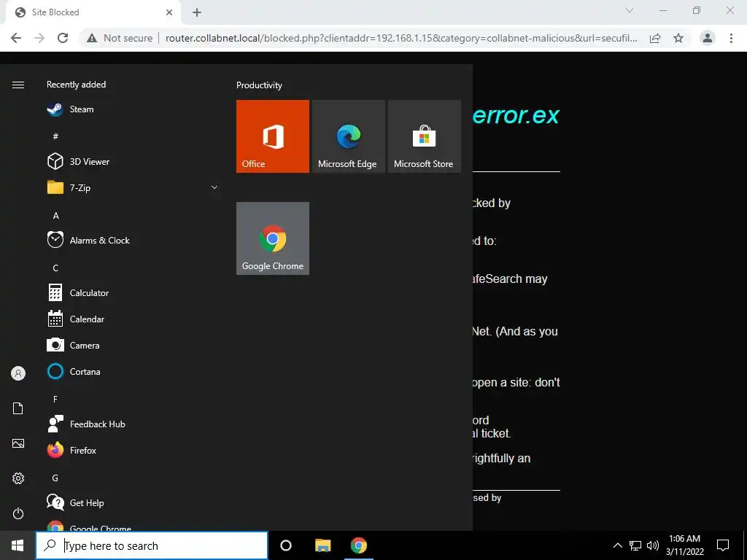Open Settings gear in Start sidebar

tap(18, 478)
